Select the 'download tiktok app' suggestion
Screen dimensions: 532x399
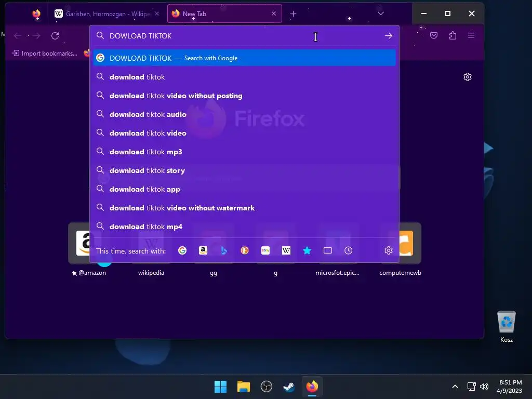coord(244,189)
